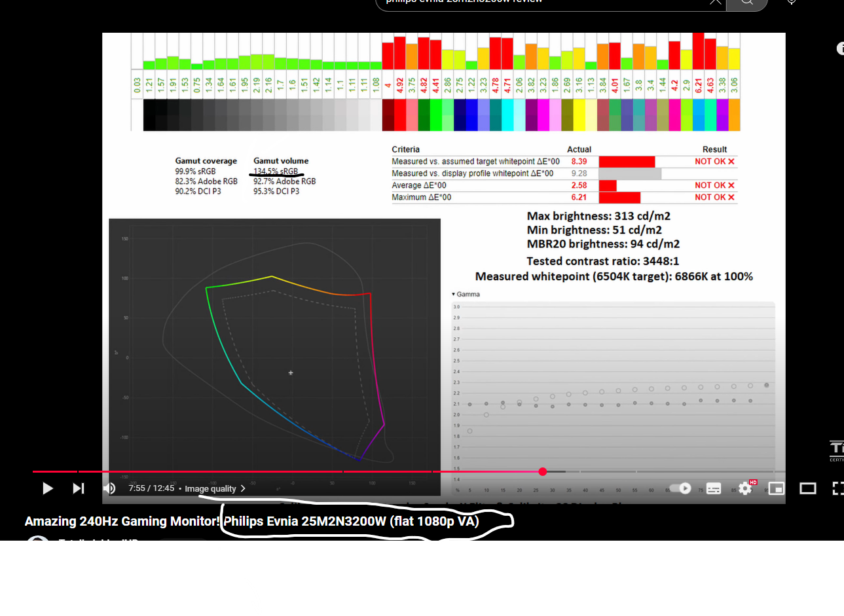The height and width of the screenshot is (616, 844).
Task: Open the Image quality chapter list
Action: pyautogui.click(x=215, y=488)
